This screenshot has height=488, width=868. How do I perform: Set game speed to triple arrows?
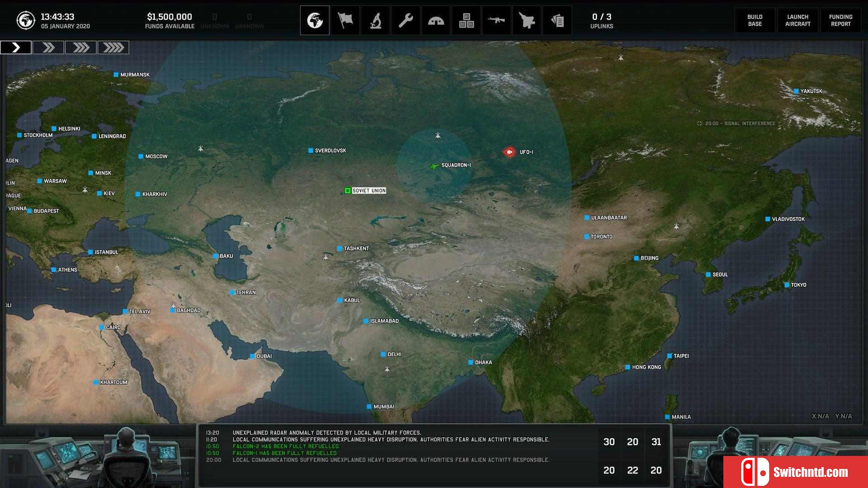[x=81, y=47]
